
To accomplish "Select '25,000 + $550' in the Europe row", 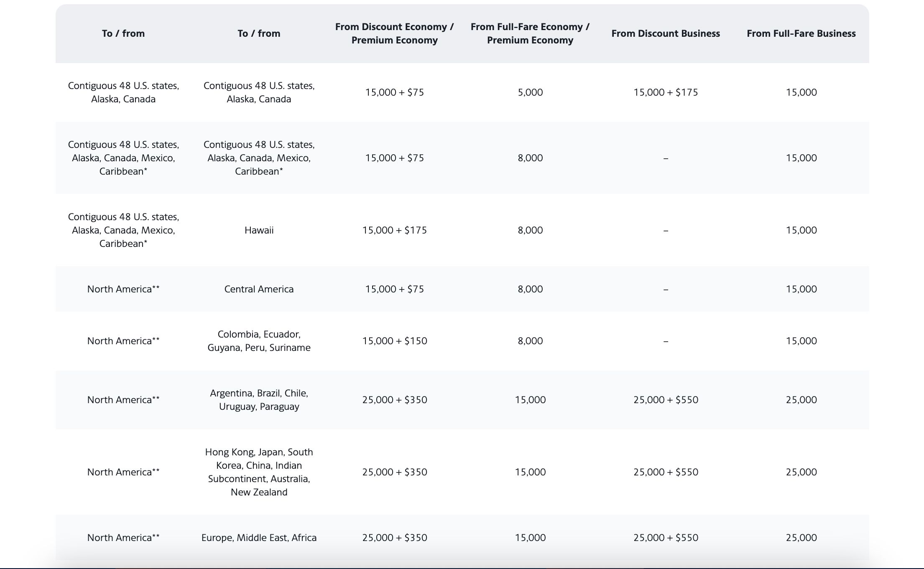I will click(x=666, y=538).
